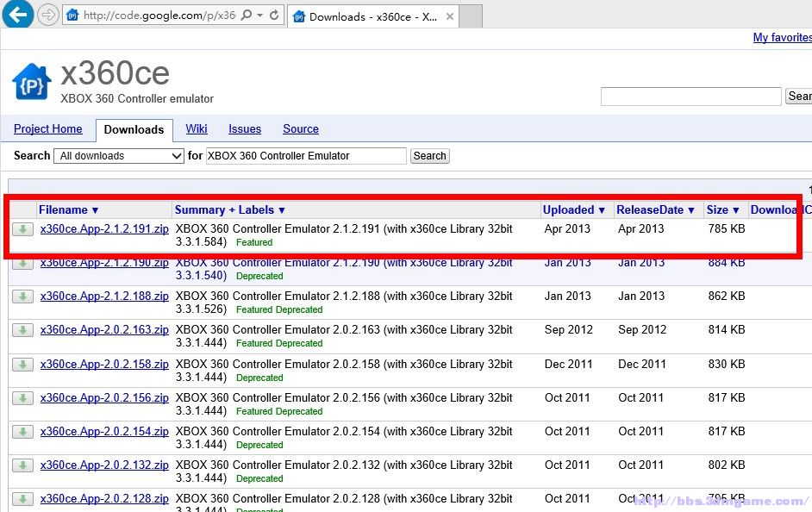Click the Search button beside the query field
This screenshot has height=512, width=812.
click(430, 156)
